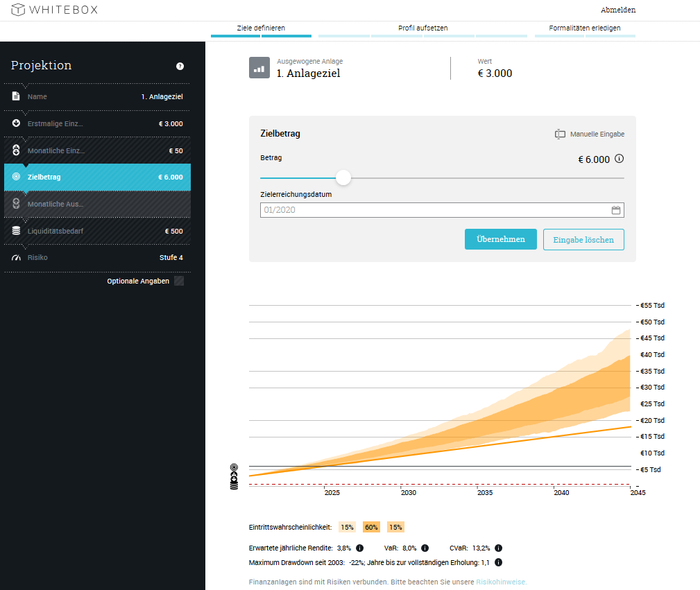This screenshot has height=590, width=700.
Task: Click the CVaR info icon
Action: click(497, 548)
